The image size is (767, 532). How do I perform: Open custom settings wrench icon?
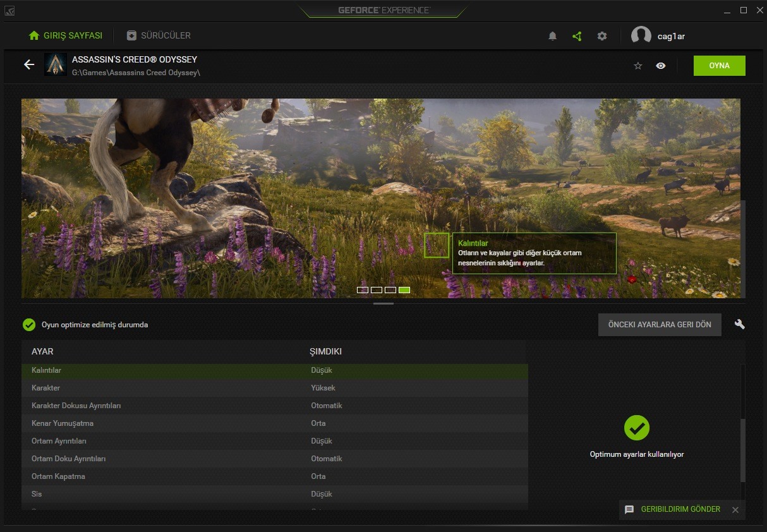[740, 324]
